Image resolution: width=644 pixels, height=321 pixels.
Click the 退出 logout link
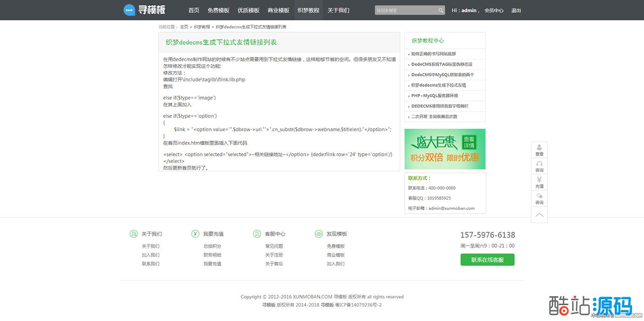[516, 10]
